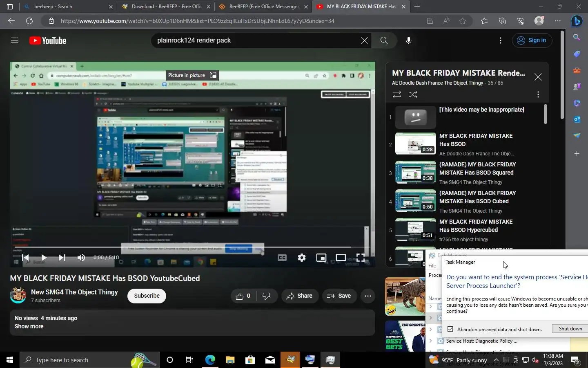Open a new browser tab
The height and width of the screenshot is (368, 588).
tap(417, 7)
